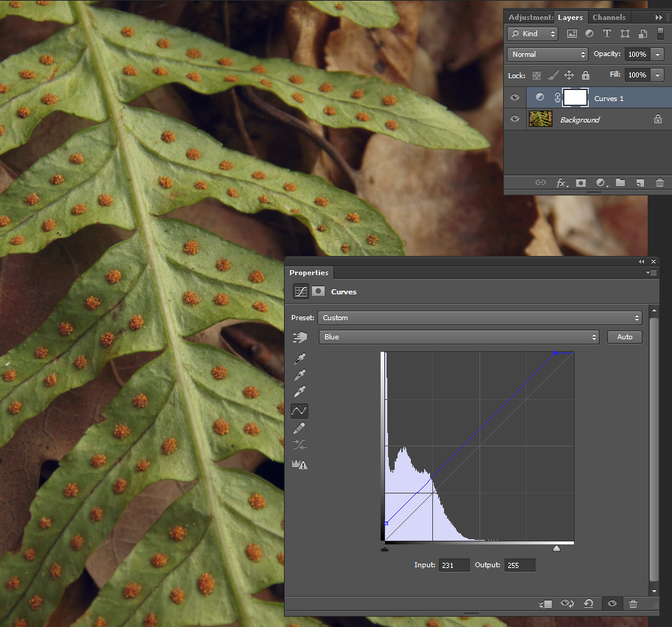Select the draw-curve pencil tool
The image size is (672, 627).
299,429
